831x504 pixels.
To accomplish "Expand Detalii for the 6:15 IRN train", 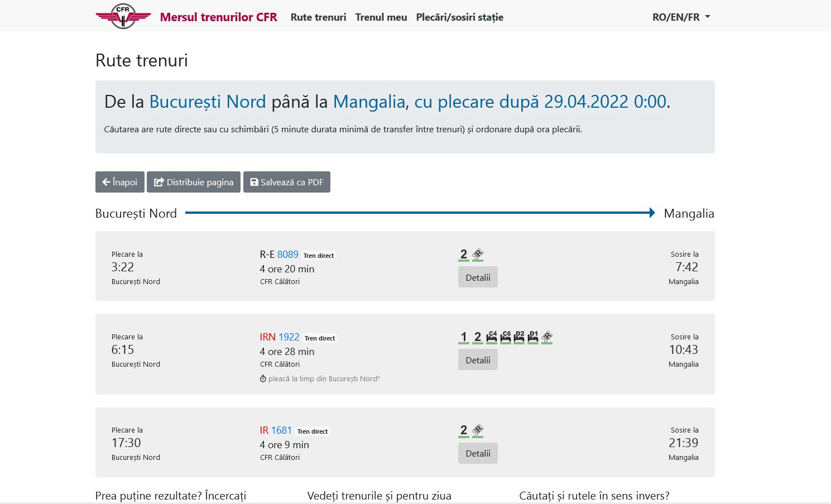I will click(x=478, y=360).
